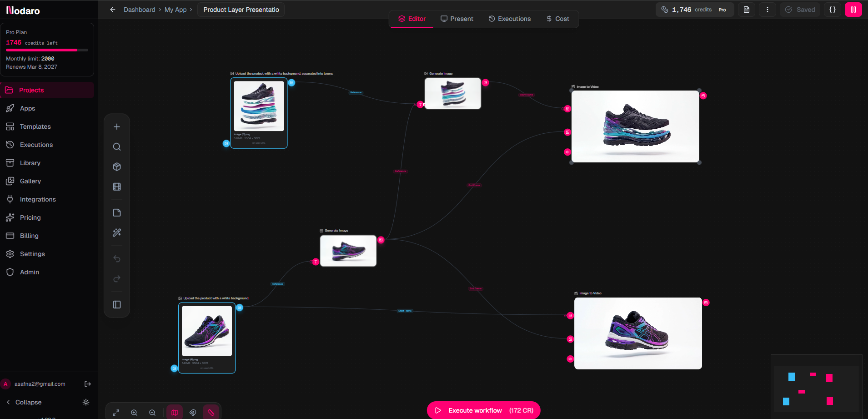Screen dimensions: 868x419
Task: Toggle the side panel layout icon
Action: tap(117, 305)
